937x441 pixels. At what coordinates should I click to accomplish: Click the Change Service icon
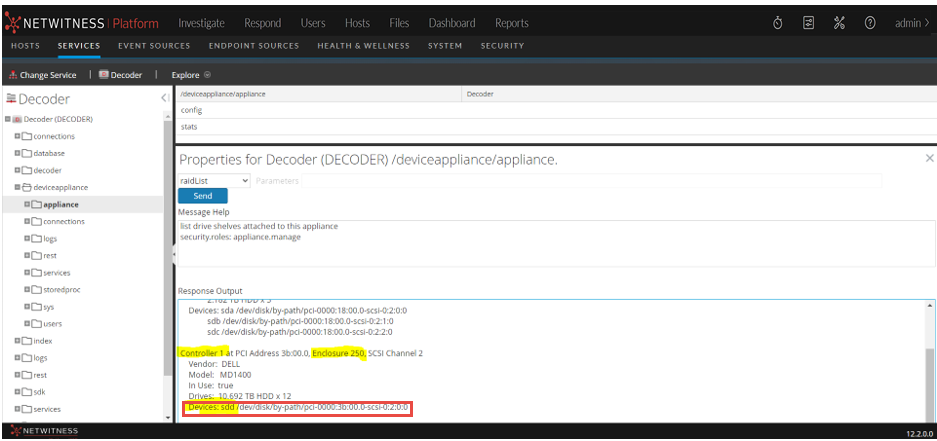13,75
